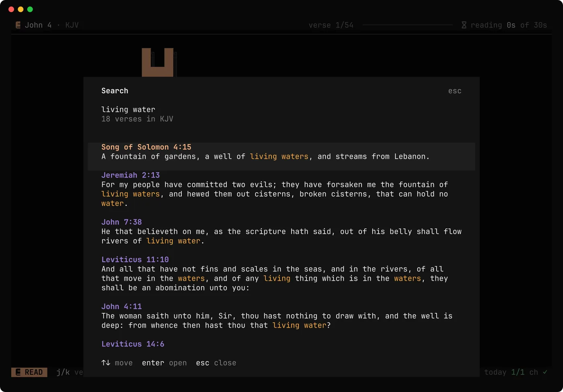Open the Song of Solomon 4:15 result
Image resolution: width=563 pixels, height=392 pixels.
tap(281, 156)
